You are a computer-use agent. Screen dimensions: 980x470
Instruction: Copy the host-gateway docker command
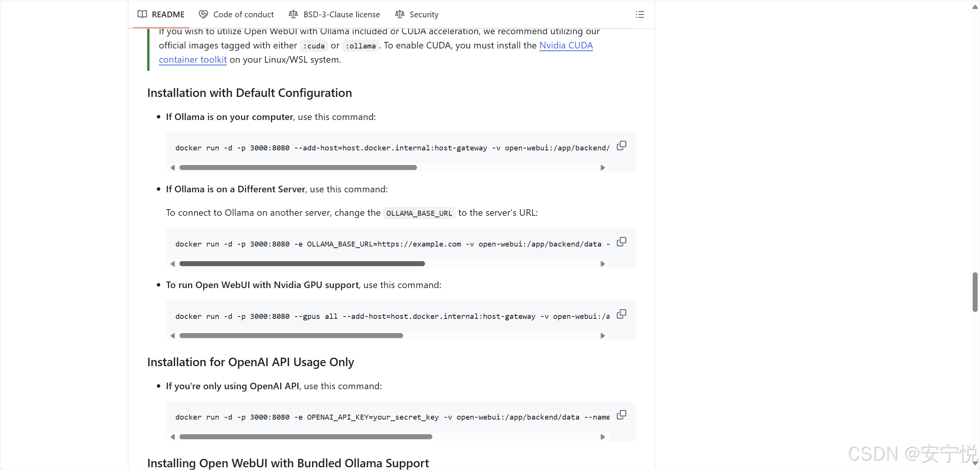coord(621,146)
